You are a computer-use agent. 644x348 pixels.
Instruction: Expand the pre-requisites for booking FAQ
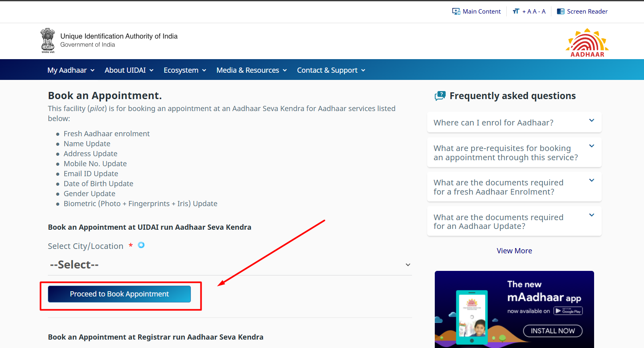[514, 153]
